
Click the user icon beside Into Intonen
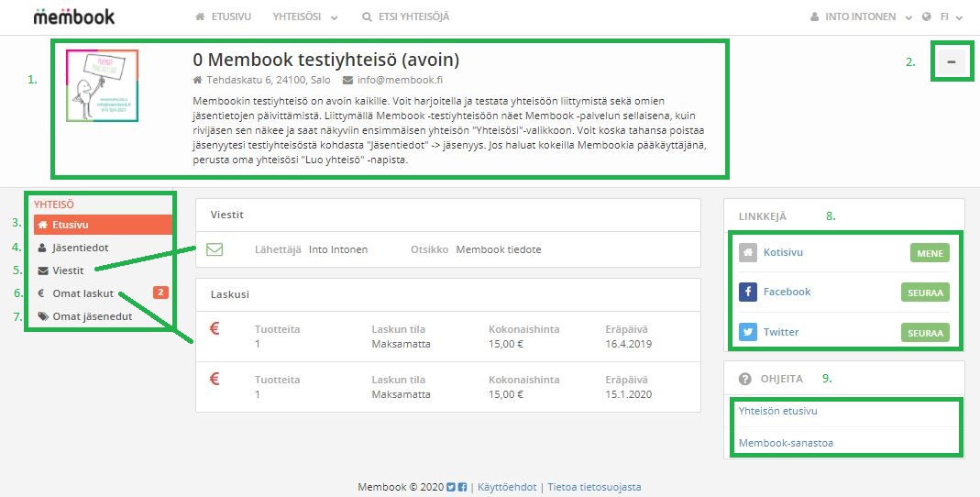814,17
